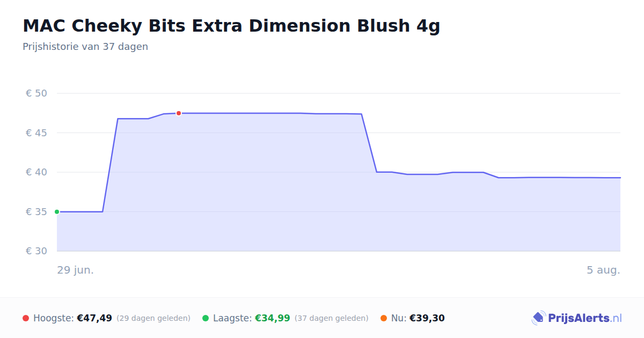
Task: Click the € 30 axis label
Action: tap(36, 251)
